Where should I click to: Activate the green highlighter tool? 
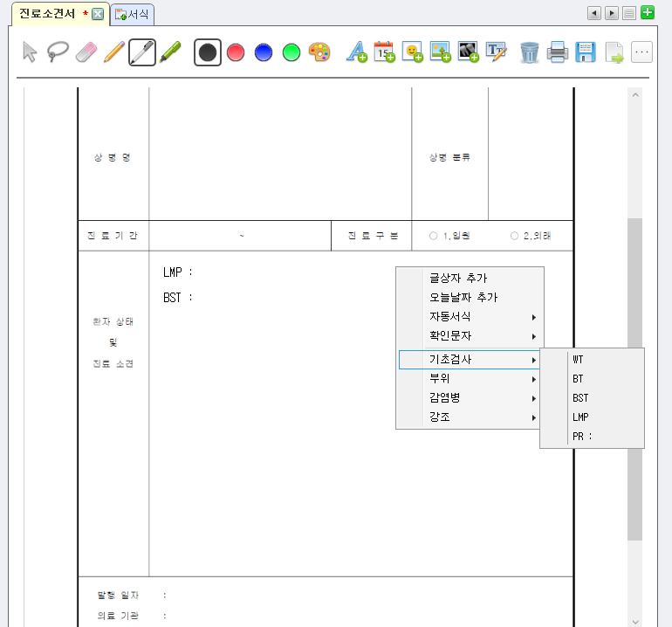tap(170, 52)
